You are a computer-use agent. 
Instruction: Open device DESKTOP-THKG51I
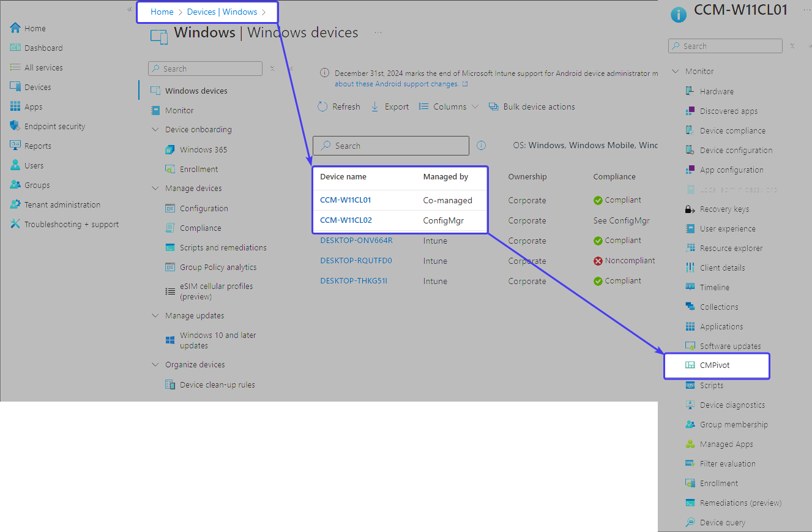pos(354,281)
